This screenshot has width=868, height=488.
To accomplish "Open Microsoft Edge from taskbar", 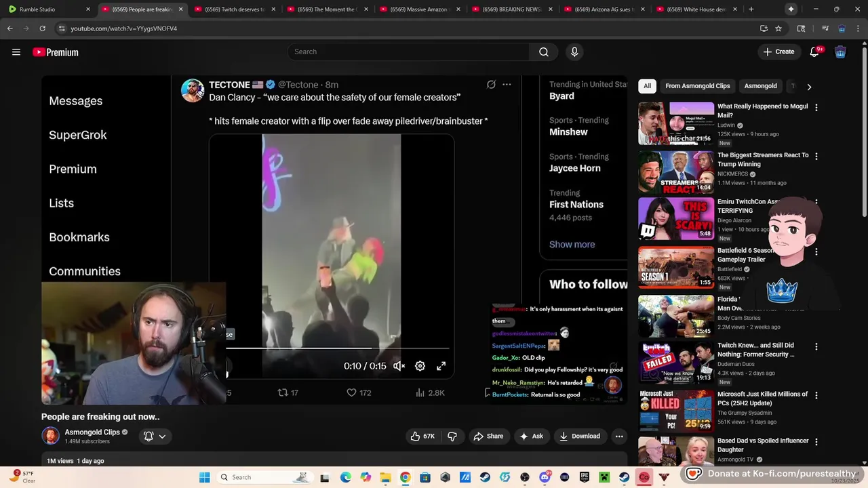I will (346, 477).
